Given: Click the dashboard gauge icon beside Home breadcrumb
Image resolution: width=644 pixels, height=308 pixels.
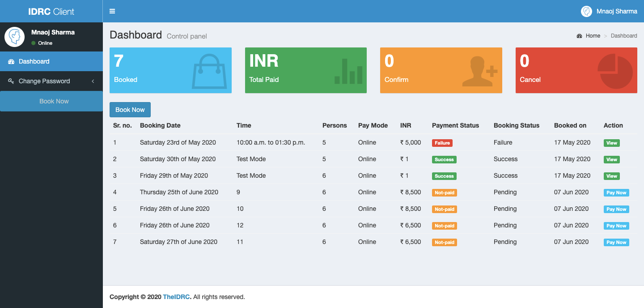Looking at the screenshot, I should pyautogui.click(x=580, y=36).
